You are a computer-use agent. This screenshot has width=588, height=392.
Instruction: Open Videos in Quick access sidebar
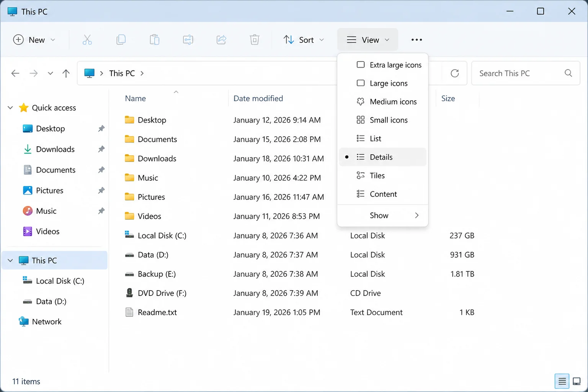(x=47, y=231)
